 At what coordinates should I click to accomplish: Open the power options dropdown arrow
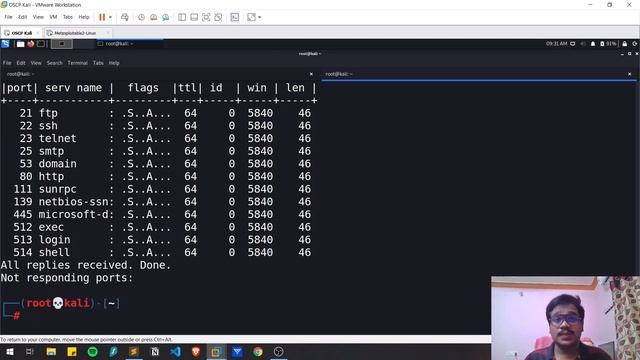[110, 17]
